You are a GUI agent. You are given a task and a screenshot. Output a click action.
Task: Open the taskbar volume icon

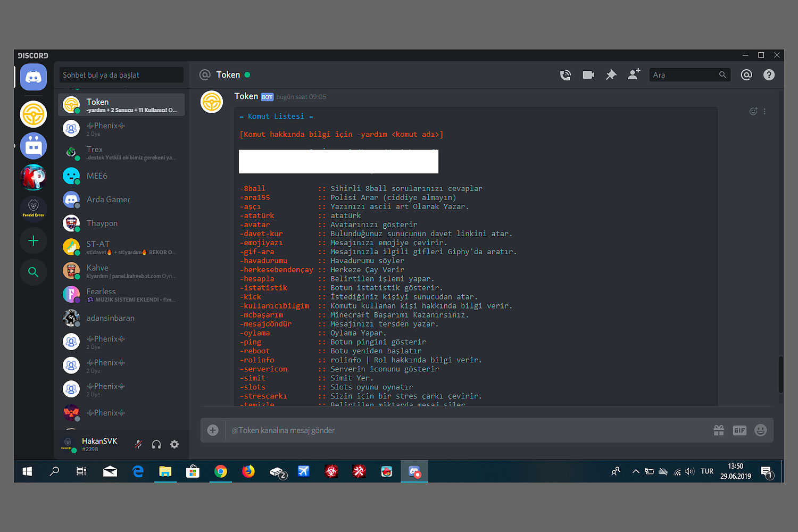click(x=690, y=471)
